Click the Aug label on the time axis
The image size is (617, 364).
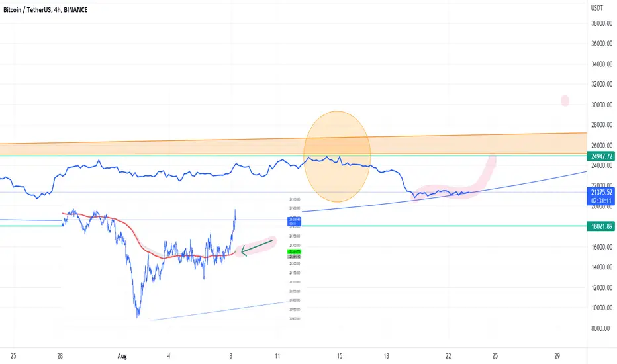tap(122, 356)
